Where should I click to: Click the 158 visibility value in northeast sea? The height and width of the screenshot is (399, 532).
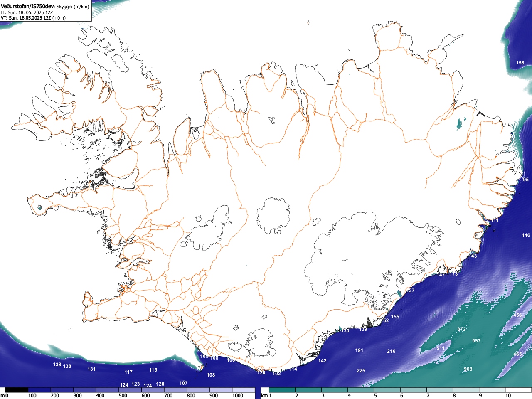tap(520, 63)
